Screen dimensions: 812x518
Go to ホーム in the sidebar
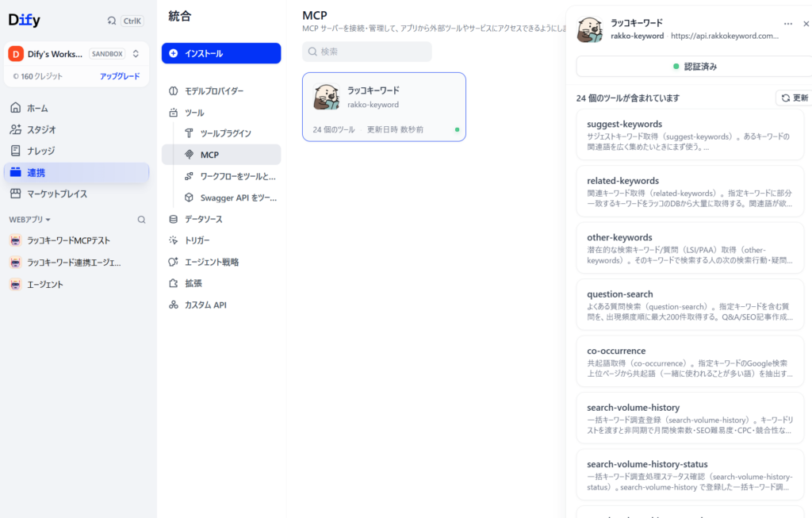click(x=77, y=108)
